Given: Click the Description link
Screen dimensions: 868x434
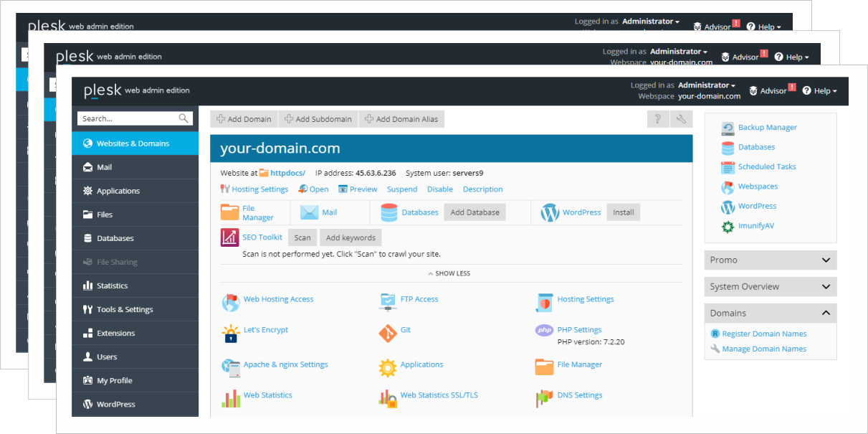Looking at the screenshot, I should point(483,189).
